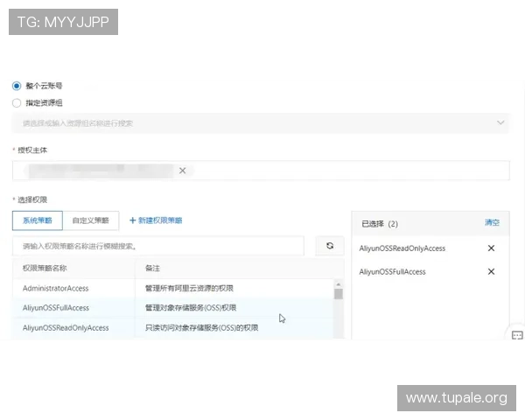Click the policy list scrollbar thumb

[339, 294]
